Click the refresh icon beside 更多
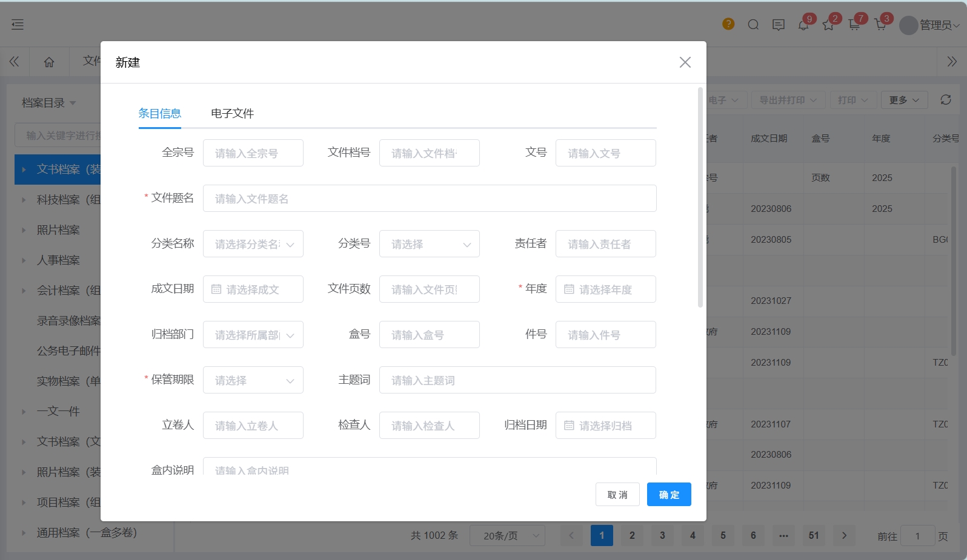967x560 pixels. pyautogui.click(x=946, y=100)
